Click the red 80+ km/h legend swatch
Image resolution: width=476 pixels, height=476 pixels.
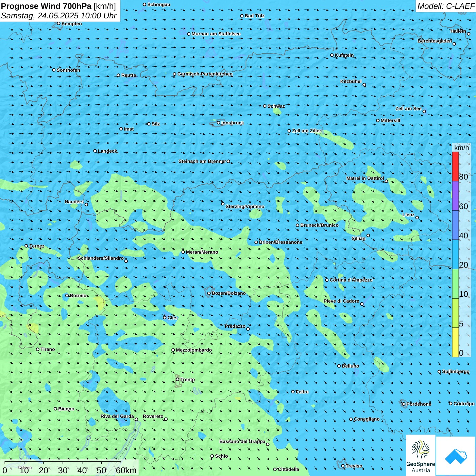[x=455, y=166]
